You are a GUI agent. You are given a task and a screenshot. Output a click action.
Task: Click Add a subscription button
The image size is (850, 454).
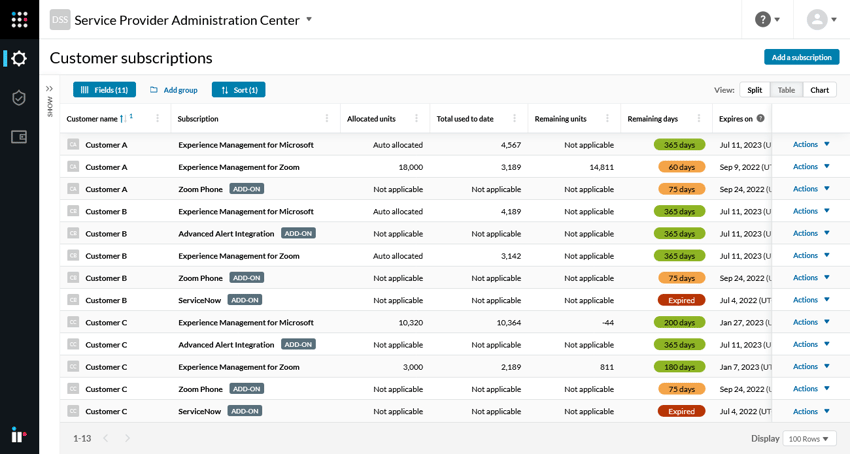801,57
